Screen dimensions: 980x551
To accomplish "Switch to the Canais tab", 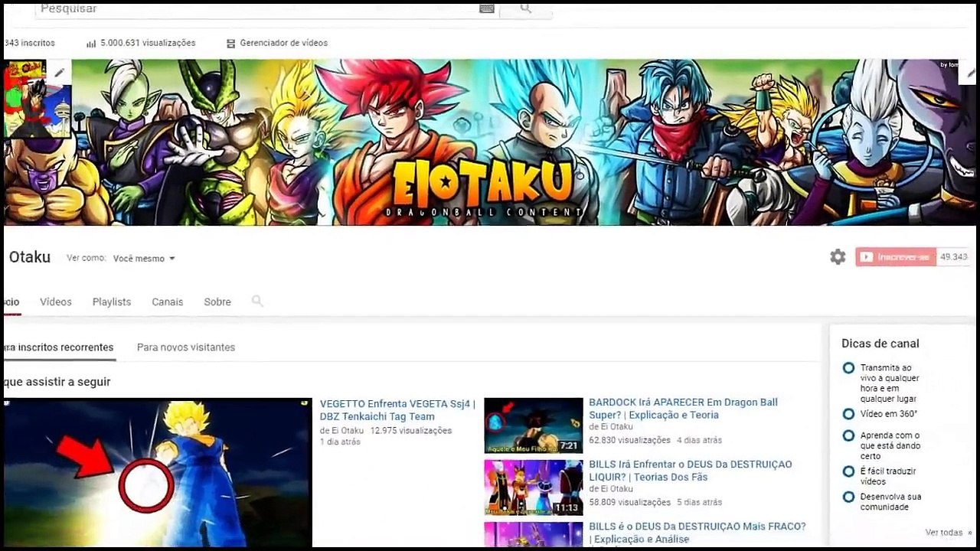I will tap(168, 302).
